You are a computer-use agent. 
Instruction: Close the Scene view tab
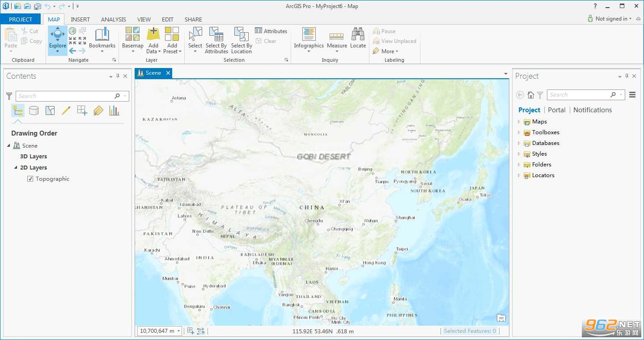(168, 73)
